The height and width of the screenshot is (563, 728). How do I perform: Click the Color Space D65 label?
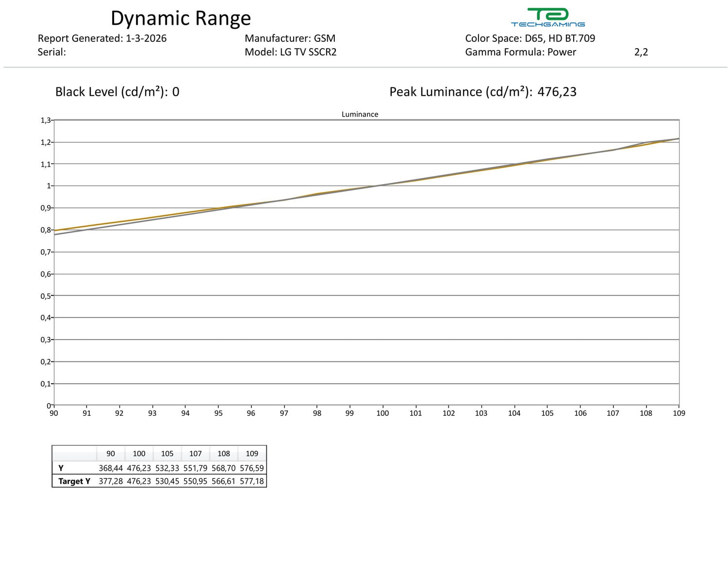pos(529,38)
